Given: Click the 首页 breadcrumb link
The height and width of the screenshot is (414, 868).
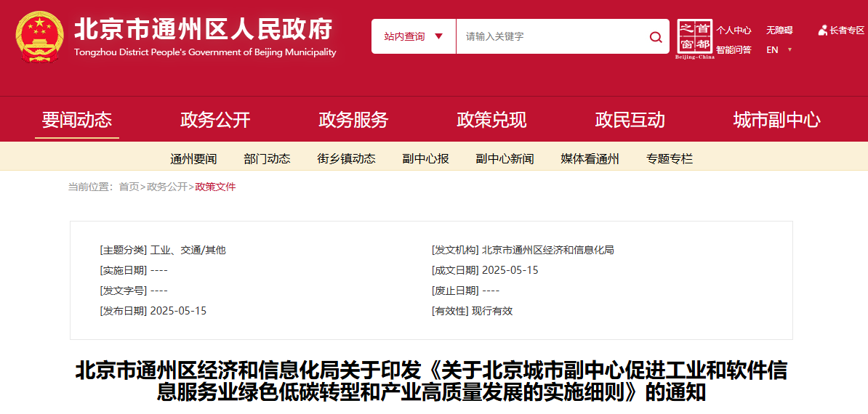Looking at the screenshot, I should pos(129,187).
